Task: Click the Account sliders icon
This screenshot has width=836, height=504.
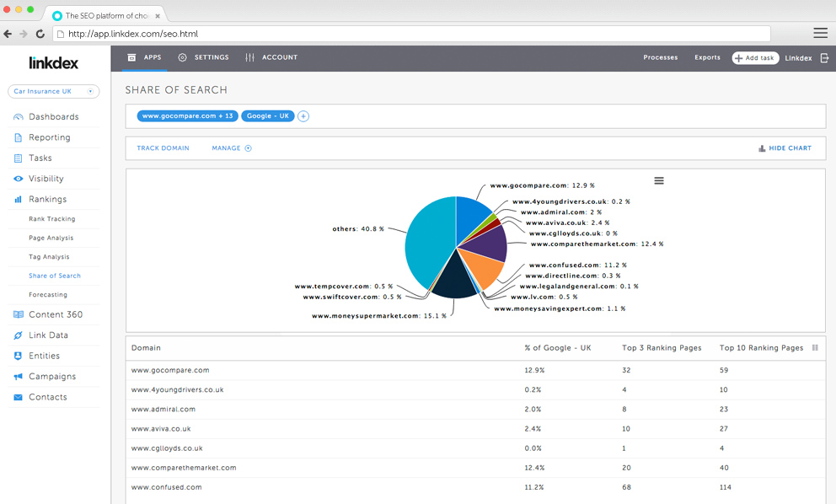Action: click(x=249, y=57)
